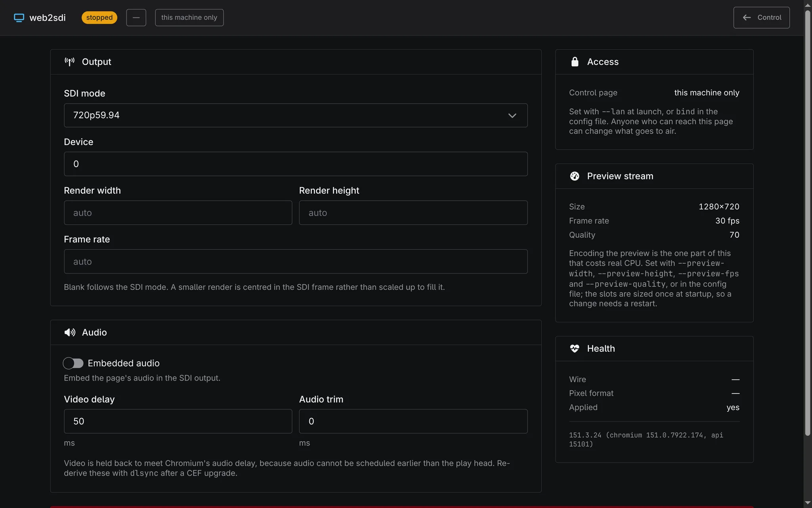
Task: Focus the Device input field
Action: coord(296,164)
